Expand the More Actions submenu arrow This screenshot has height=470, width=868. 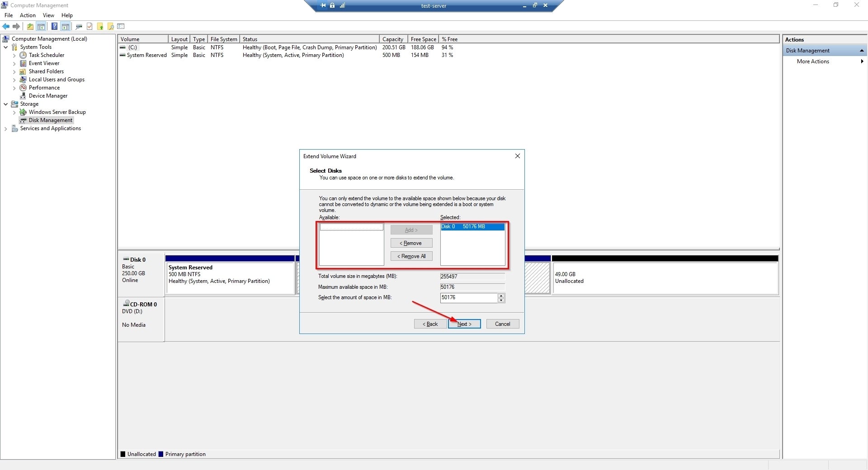(862, 61)
